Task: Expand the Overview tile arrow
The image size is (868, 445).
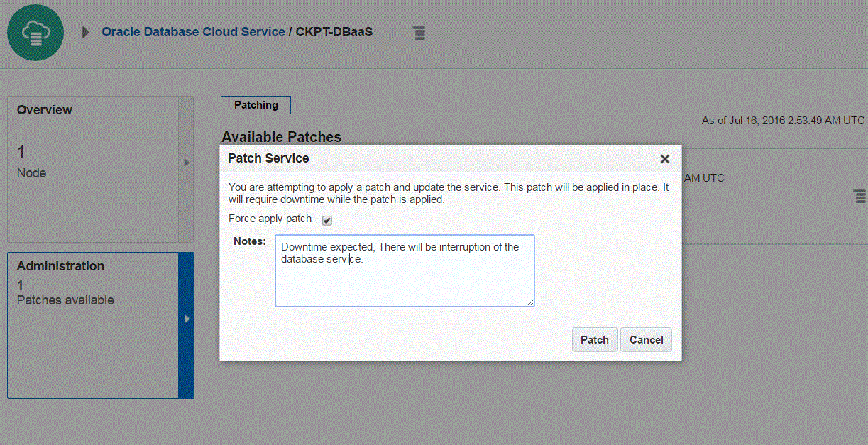Action: [x=186, y=163]
